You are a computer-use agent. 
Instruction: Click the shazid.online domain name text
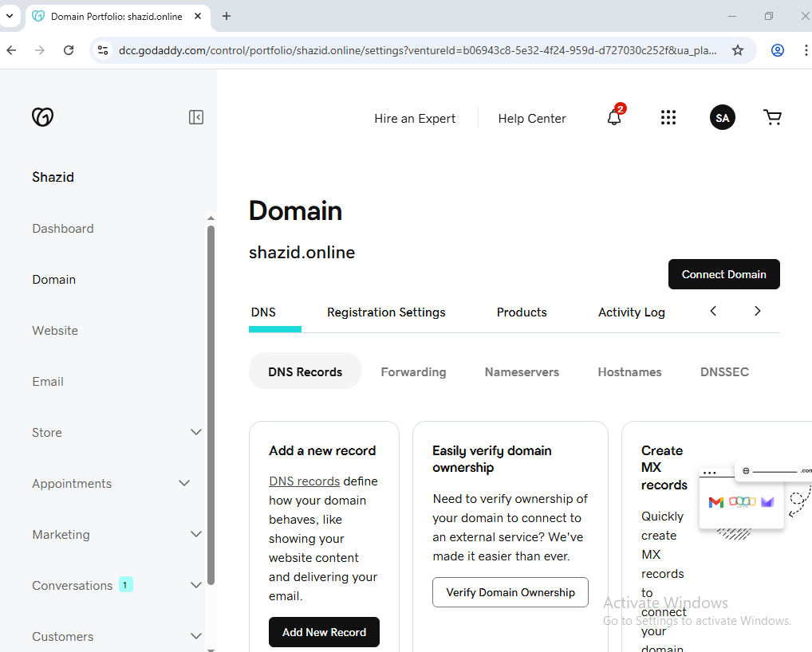point(302,253)
